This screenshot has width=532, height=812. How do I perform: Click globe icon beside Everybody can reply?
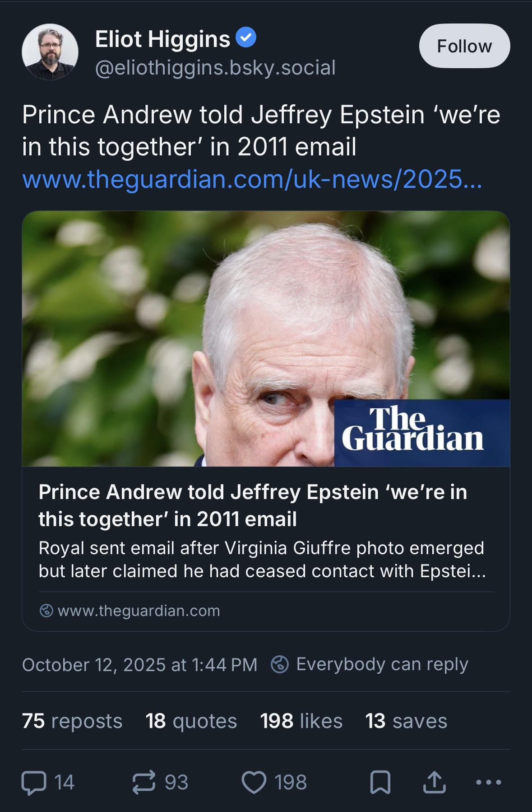click(280, 664)
